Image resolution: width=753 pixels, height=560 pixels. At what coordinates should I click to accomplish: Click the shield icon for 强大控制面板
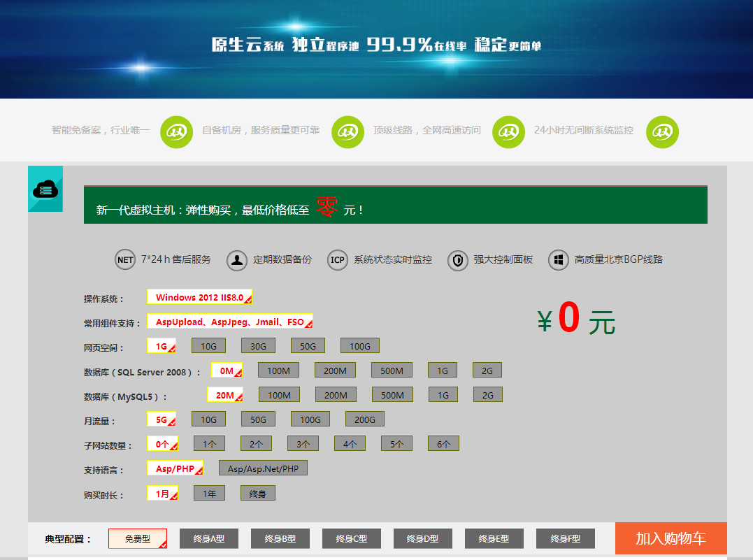point(458,260)
